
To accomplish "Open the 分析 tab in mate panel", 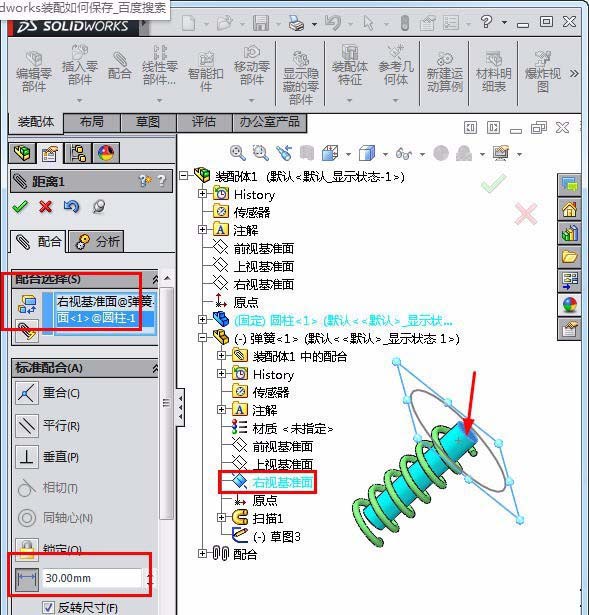I will [96, 241].
